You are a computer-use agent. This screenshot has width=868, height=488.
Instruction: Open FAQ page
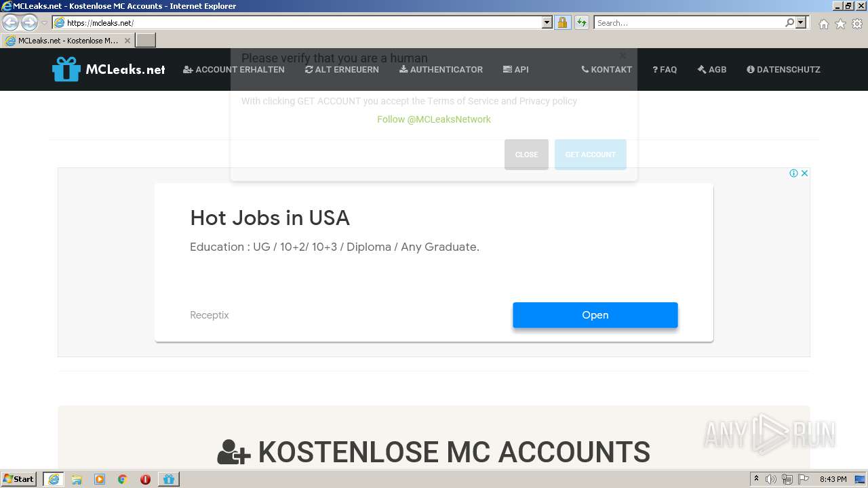pos(665,69)
